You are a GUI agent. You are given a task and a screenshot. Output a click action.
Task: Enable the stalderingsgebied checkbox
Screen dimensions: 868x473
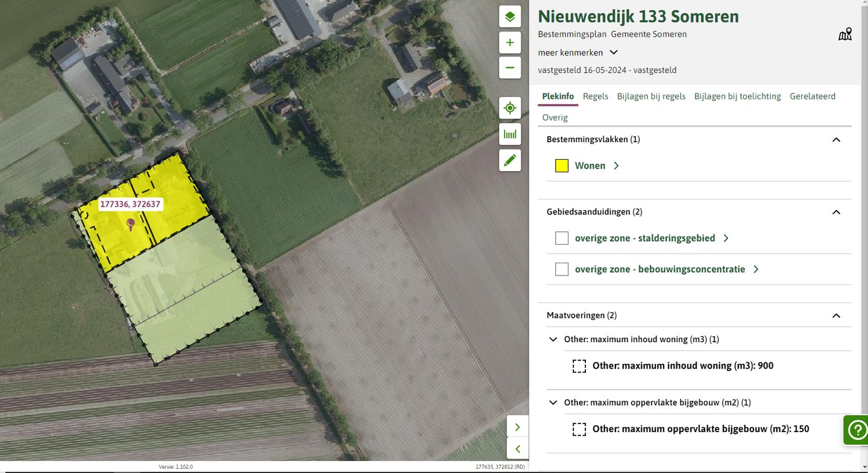click(561, 238)
